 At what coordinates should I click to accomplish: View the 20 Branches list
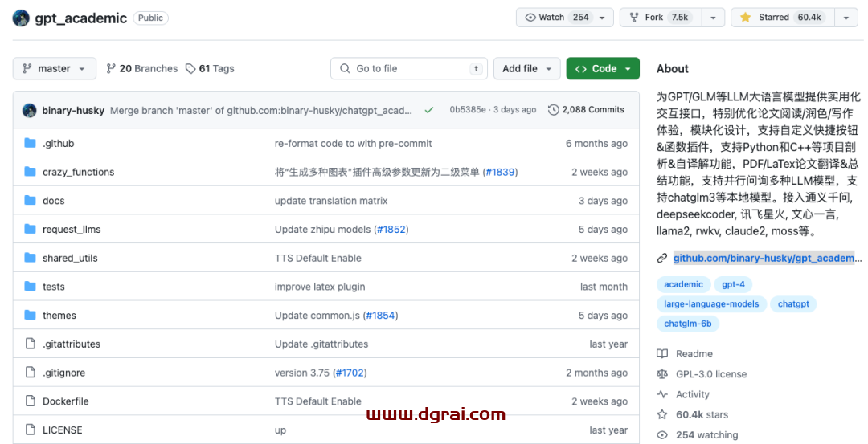coord(142,68)
